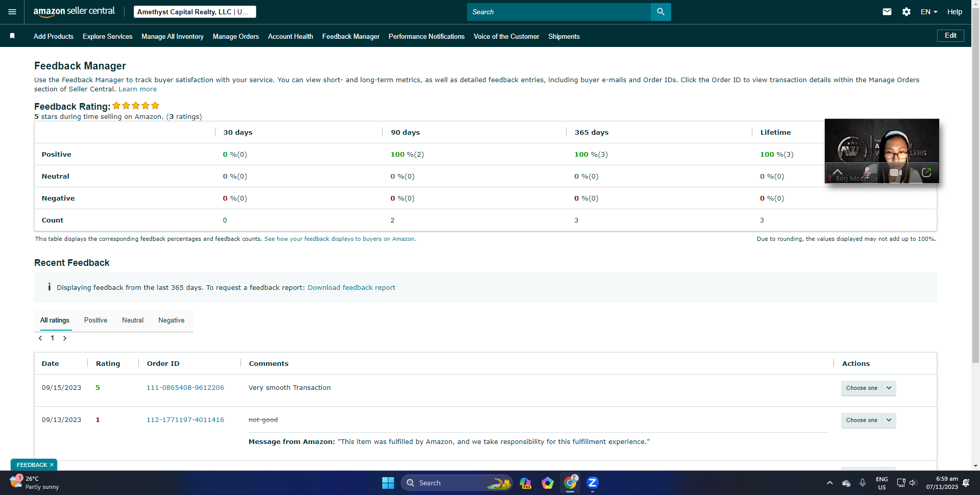The image size is (980, 495).
Task: Open the Copilot preview taskbar icon
Action: 525,483
